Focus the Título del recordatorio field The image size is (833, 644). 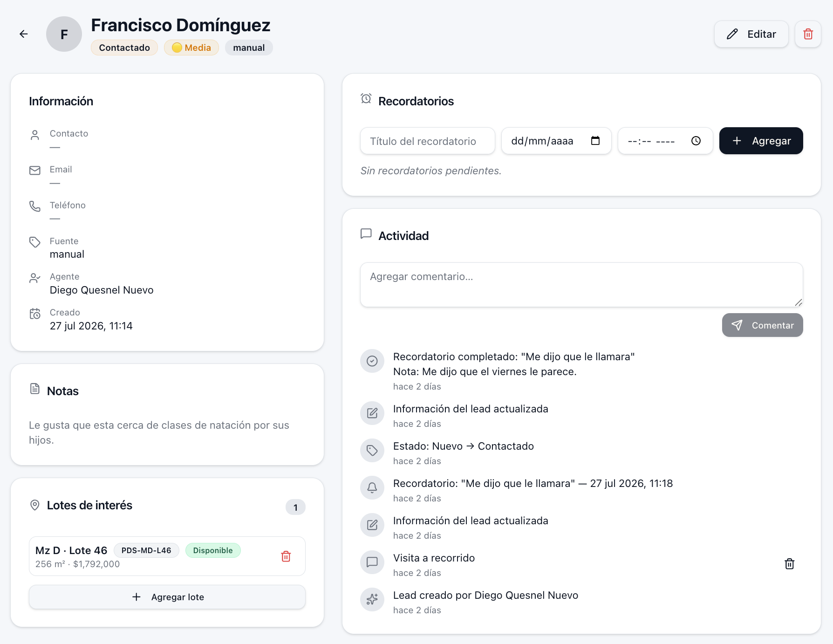tap(428, 141)
